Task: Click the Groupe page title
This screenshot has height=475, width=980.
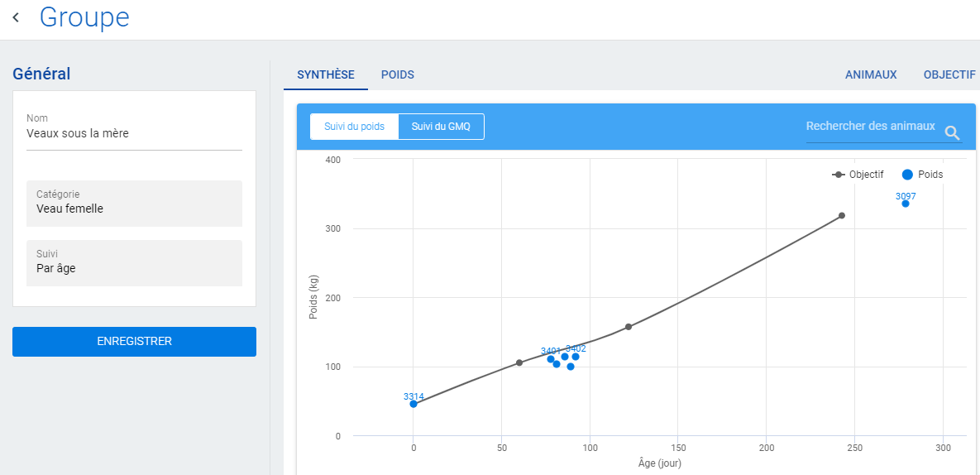Action: click(84, 17)
